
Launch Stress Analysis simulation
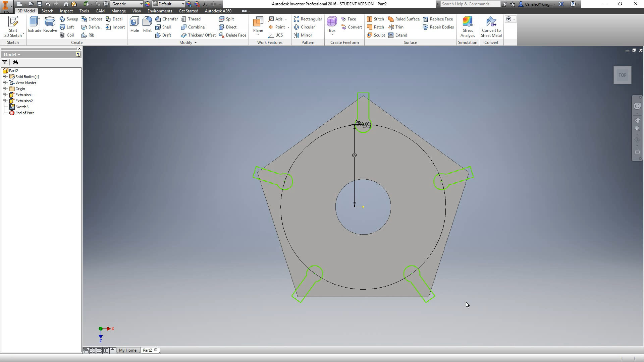(x=468, y=27)
